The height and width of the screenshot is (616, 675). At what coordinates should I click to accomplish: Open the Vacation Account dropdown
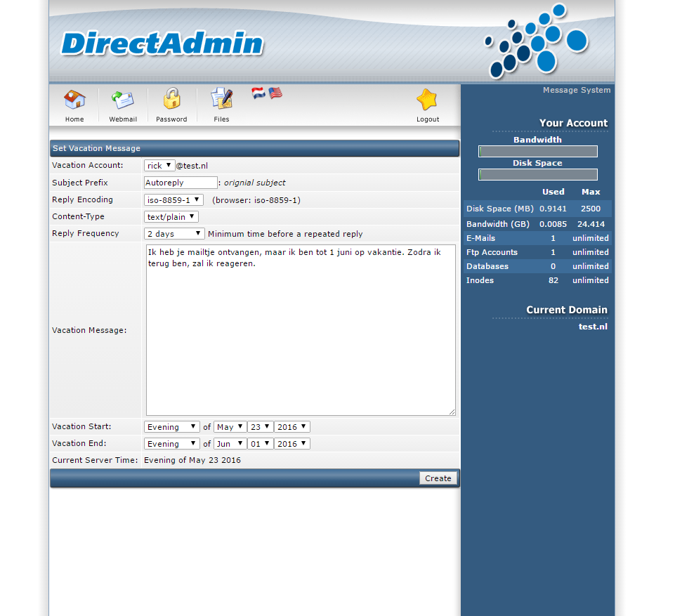tap(159, 166)
